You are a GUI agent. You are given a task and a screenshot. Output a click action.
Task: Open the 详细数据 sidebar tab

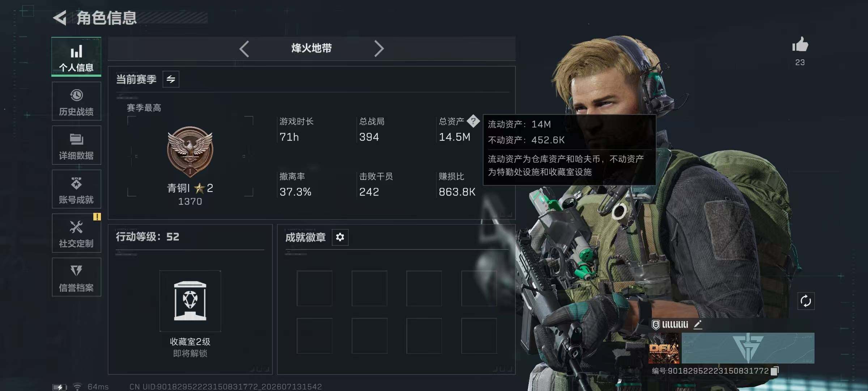tap(76, 145)
